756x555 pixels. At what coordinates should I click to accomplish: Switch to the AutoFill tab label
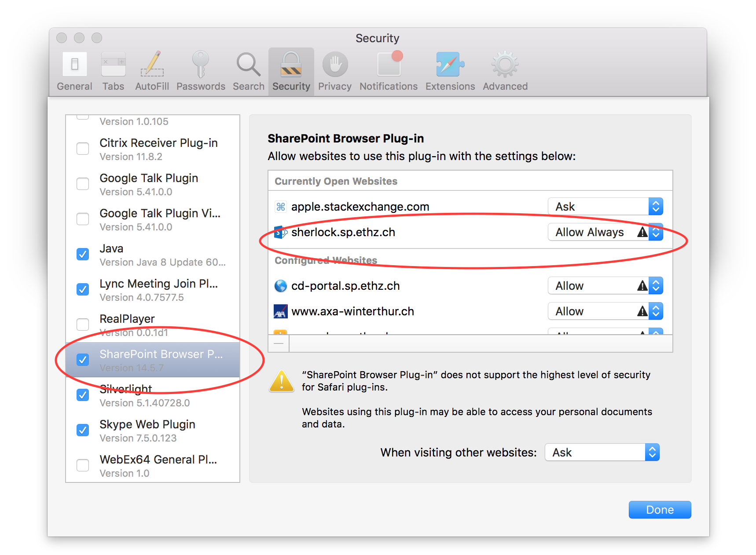tap(152, 87)
